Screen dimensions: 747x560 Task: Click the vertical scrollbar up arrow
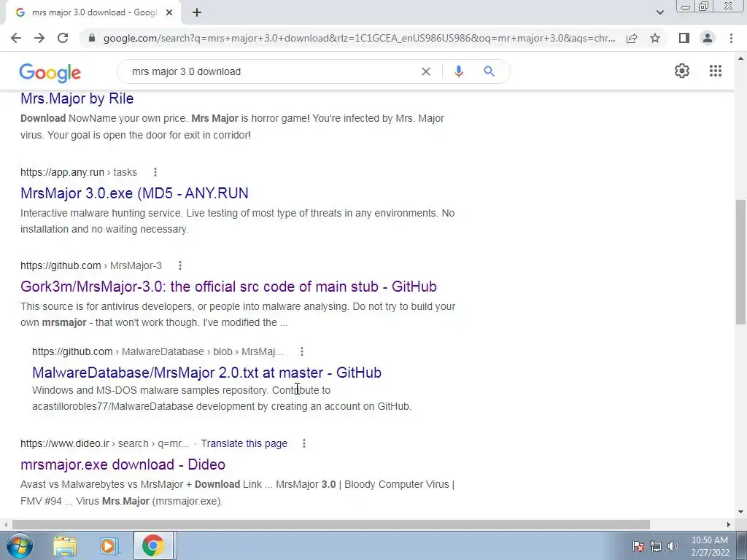pyautogui.click(x=740, y=58)
